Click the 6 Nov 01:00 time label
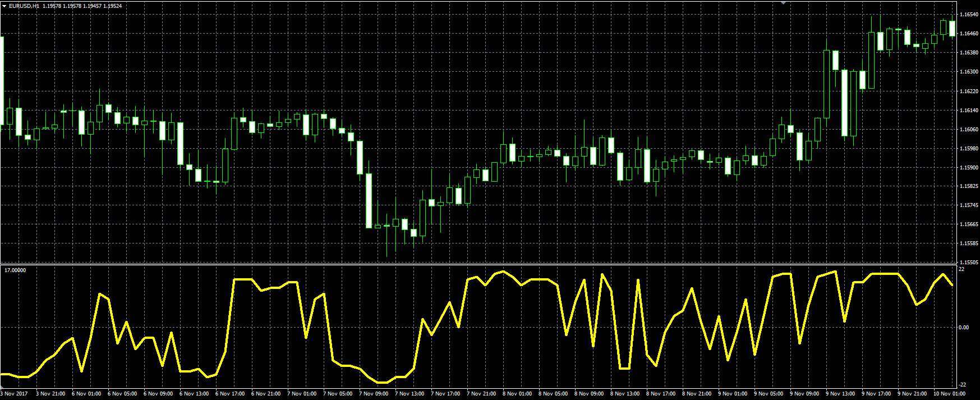980x400 pixels. 86,394
